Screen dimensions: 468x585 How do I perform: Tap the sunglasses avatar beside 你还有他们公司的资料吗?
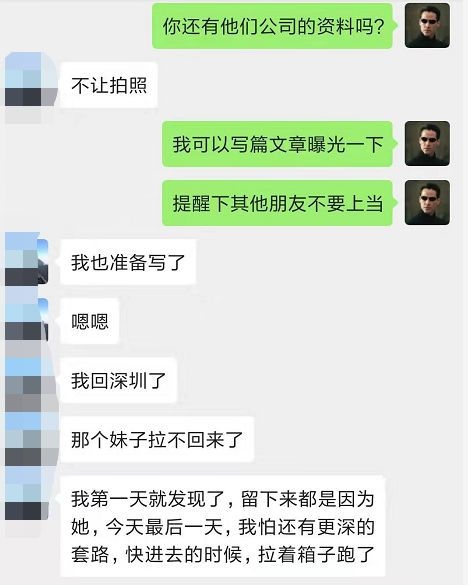coord(427,25)
